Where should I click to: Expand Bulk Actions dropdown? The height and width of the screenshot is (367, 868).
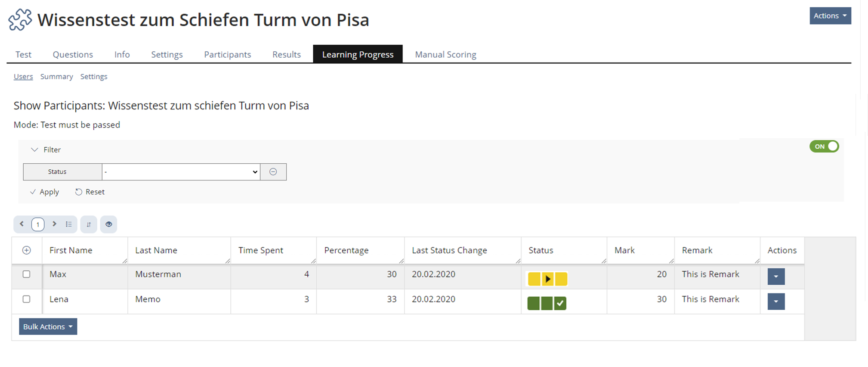[x=48, y=327]
